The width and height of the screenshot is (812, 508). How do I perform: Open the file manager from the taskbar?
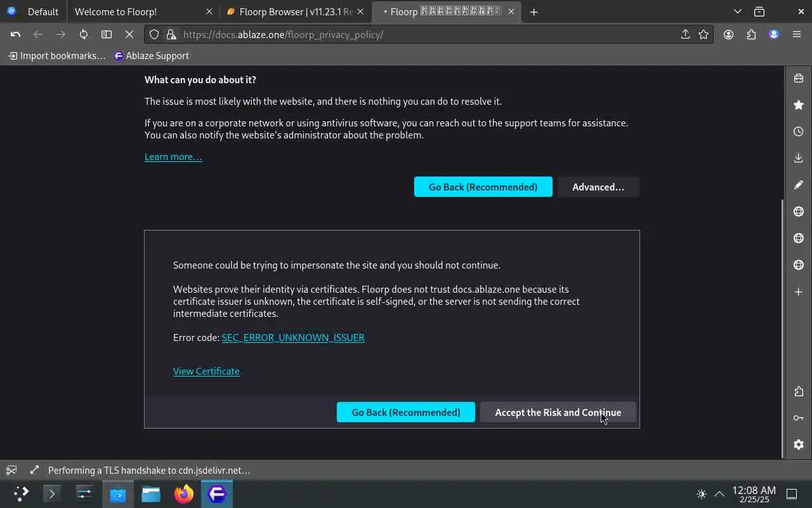(151, 493)
